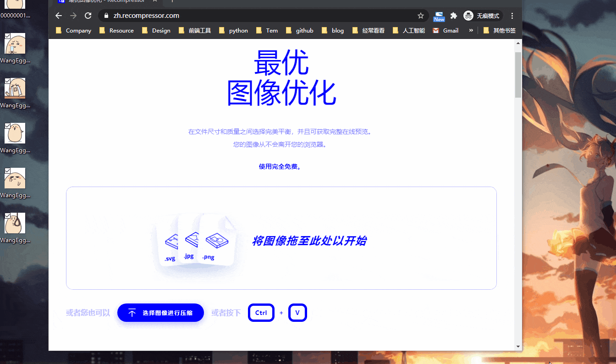Image resolution: width=616 pixels, height=364 pixels.
Task: Select the WangEgg icon of egg holding a drink
Action: tap(15, 48)
